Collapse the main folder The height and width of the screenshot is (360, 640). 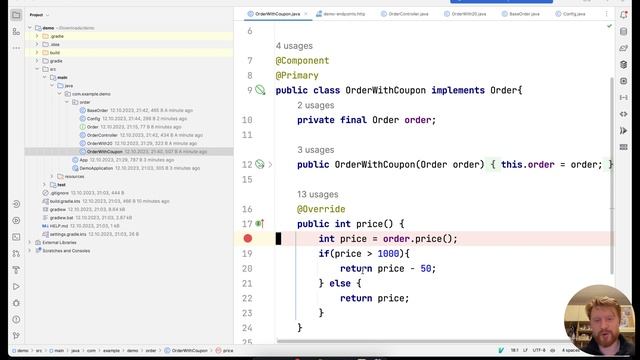click(44, 77)
